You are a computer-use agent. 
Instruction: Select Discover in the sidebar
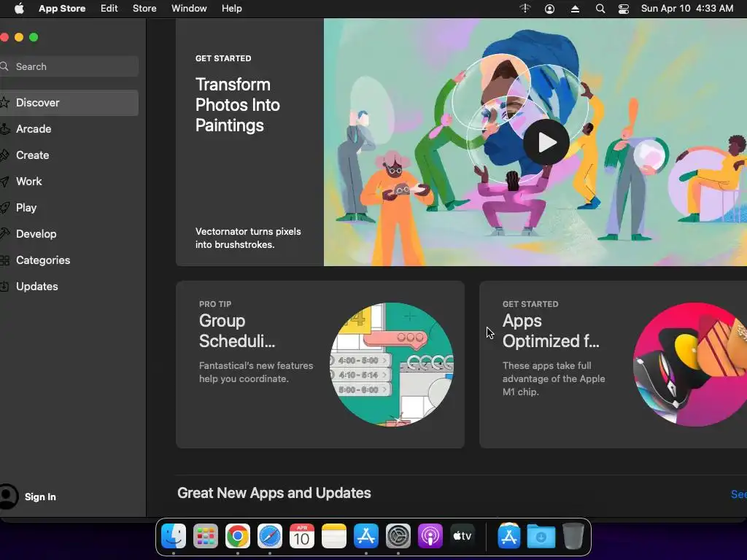[69, 103]
